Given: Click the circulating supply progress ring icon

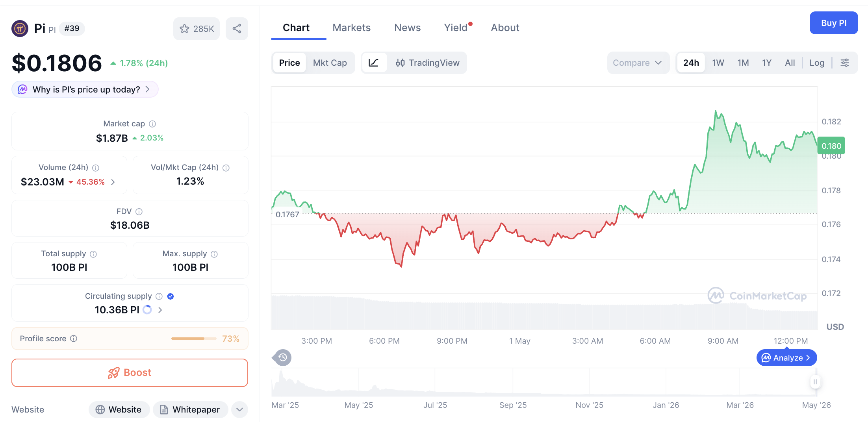Looking at the screenshot, I should tap(147, 310).
